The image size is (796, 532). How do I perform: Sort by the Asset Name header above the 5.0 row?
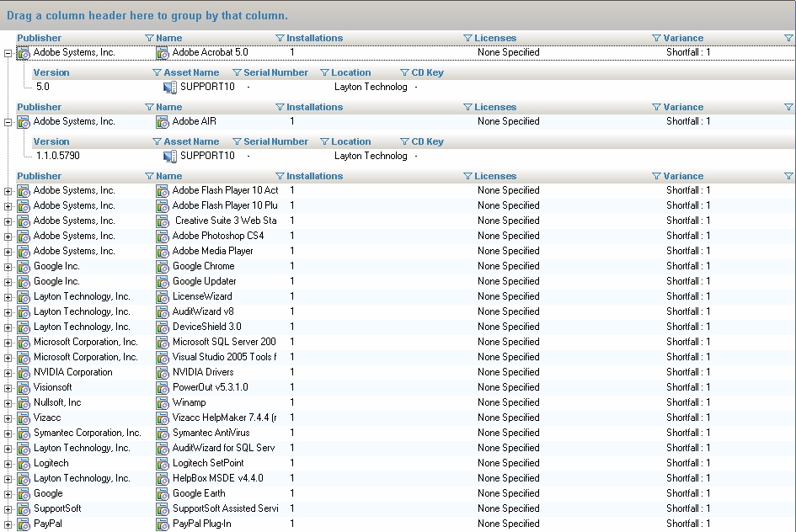click(x=191, y=72)
